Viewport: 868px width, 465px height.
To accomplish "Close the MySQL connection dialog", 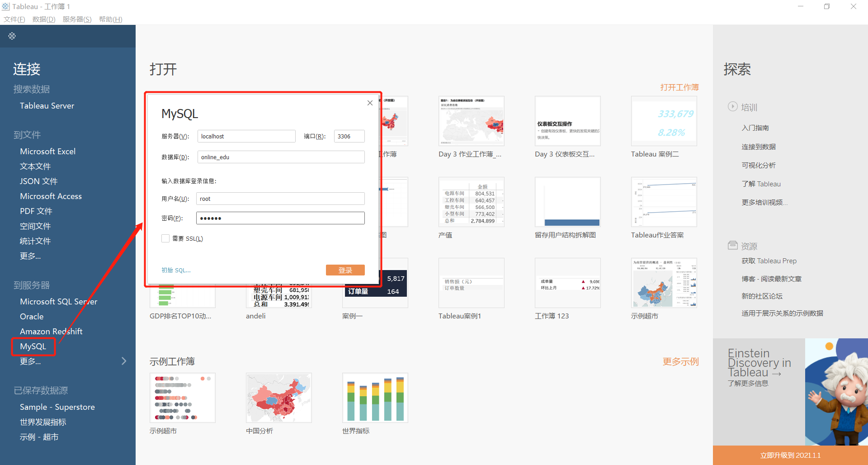I will pyautogui.click(x=370, y=103).
